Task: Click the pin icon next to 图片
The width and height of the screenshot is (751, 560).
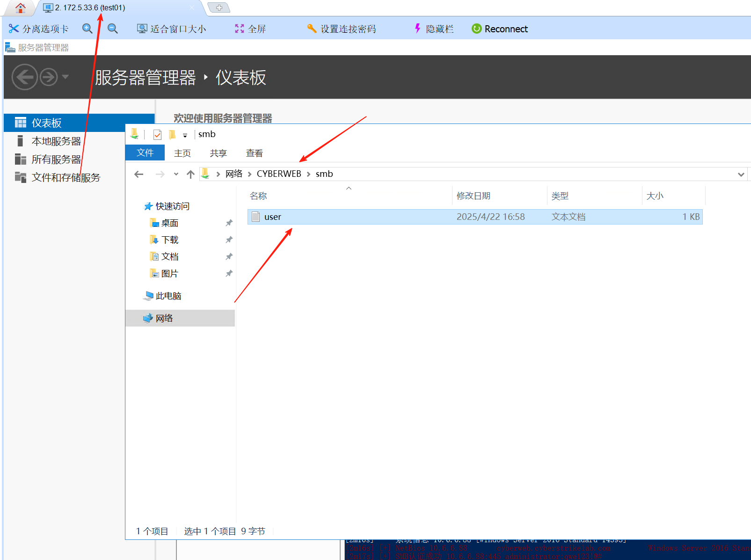Action: [x=229, y=274]
